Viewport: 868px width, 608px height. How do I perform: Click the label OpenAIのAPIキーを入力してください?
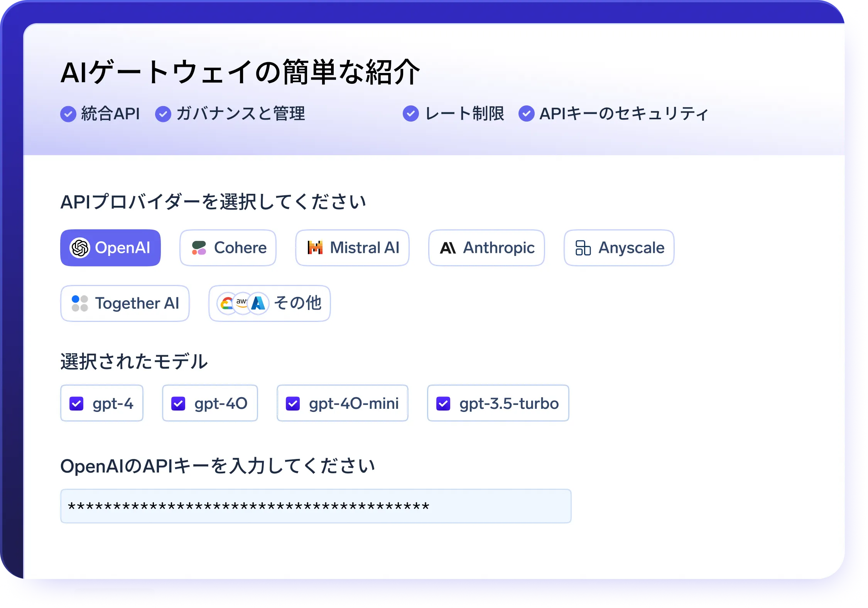[x=218, y=466]
